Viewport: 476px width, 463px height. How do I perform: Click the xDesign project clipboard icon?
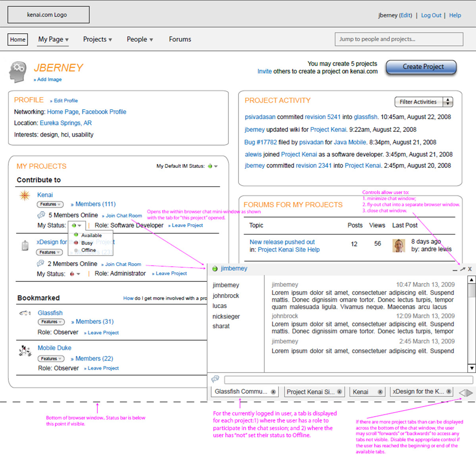[x=25, y=245]
